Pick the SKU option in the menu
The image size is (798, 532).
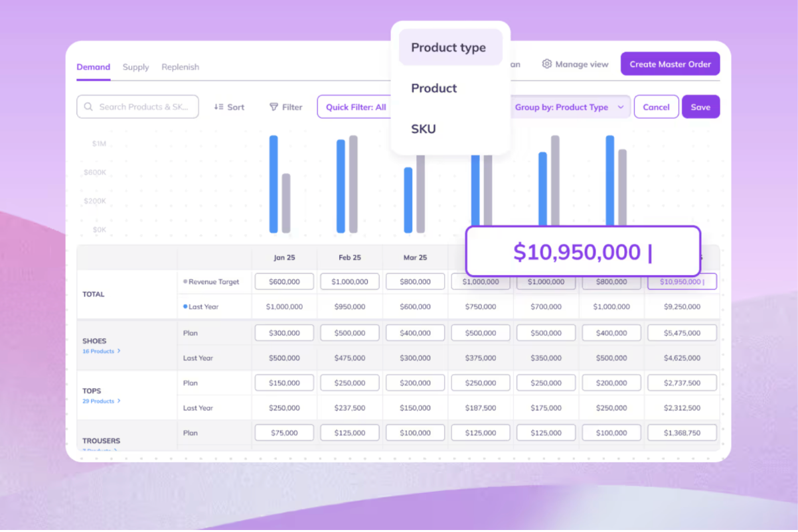point(424,129)
